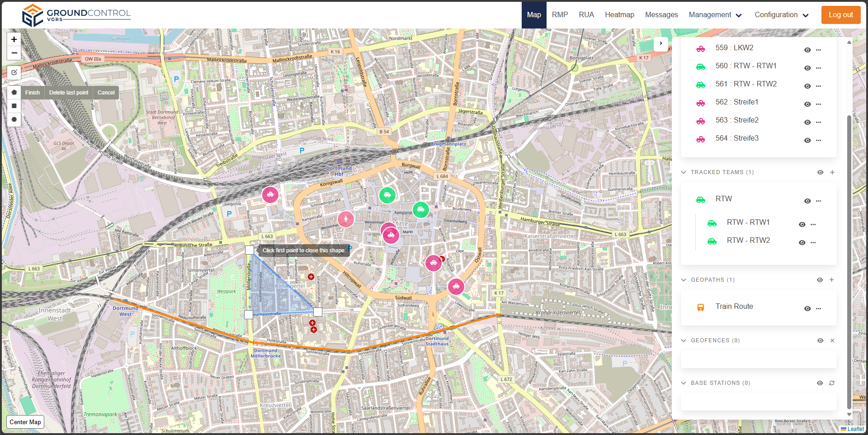Zoom out on the map
Image resolution: width=868 pixels, height=435 pixels.
(14, 53)
